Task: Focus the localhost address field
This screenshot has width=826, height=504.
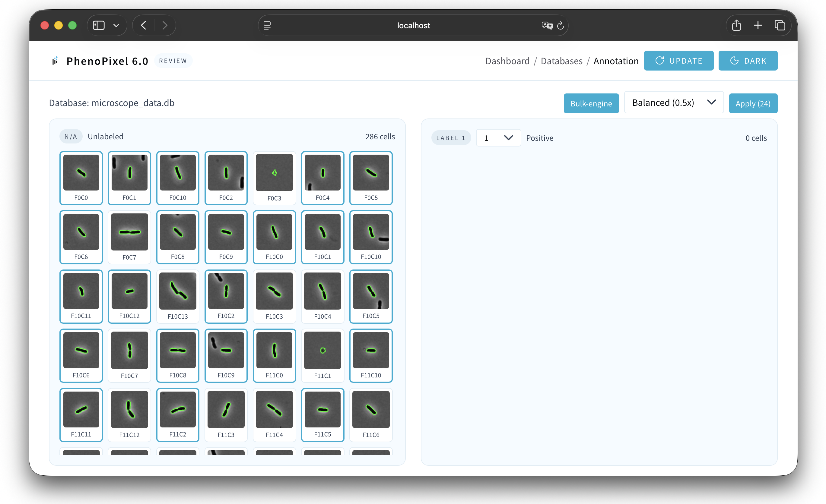Action: pyautogui.click(x=413, y=25)
